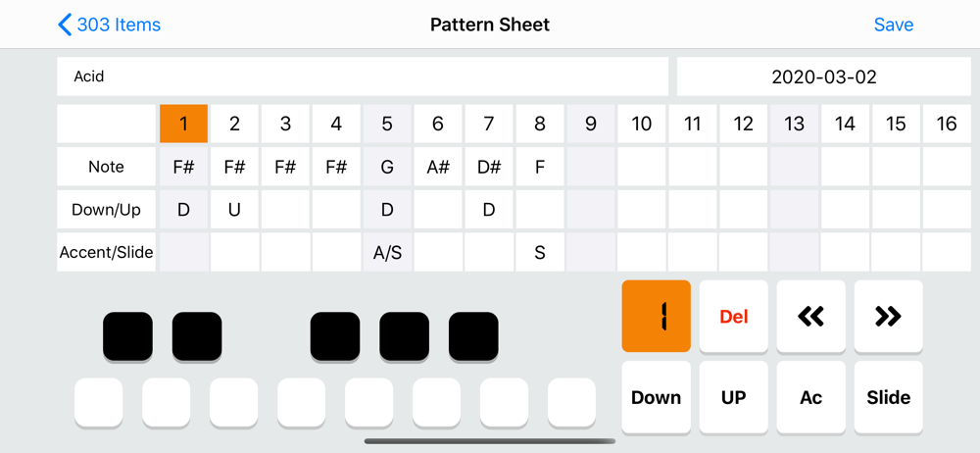Go back to 303 Items list

[109, 25]
